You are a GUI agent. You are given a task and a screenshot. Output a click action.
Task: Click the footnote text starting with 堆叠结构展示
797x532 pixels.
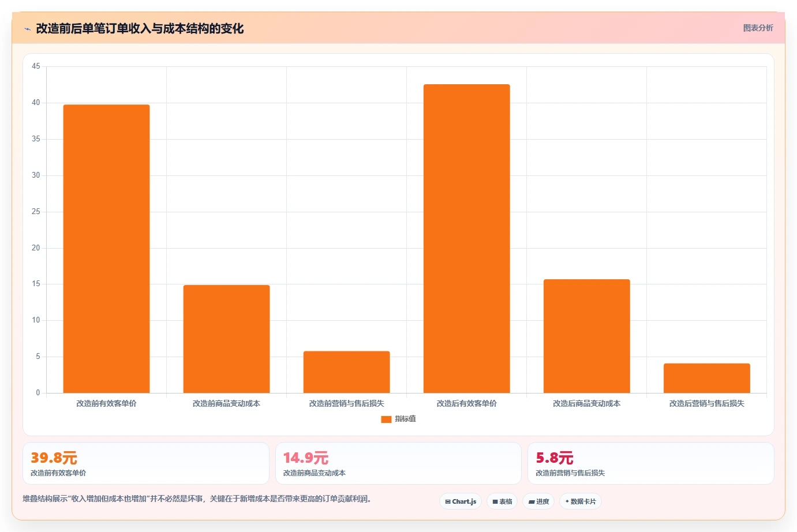point(197,499)
